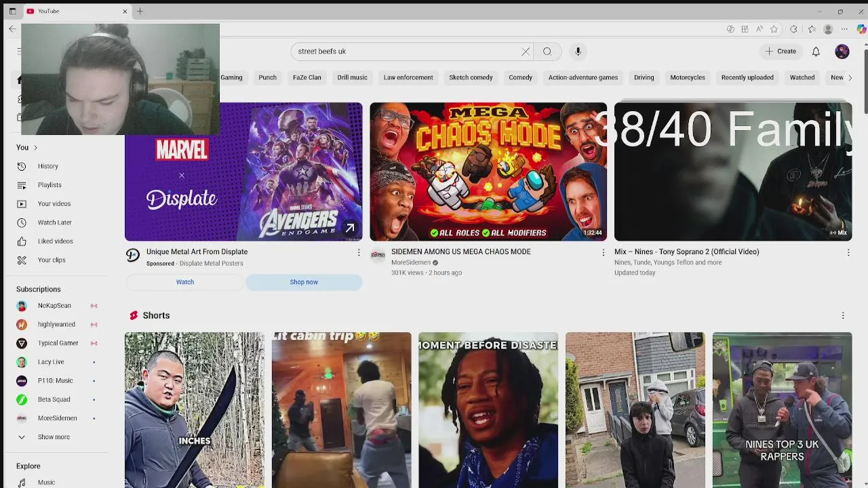The image size is (868, 488).
Task: Open the Playlists sidebar icon
Action: 22,185
